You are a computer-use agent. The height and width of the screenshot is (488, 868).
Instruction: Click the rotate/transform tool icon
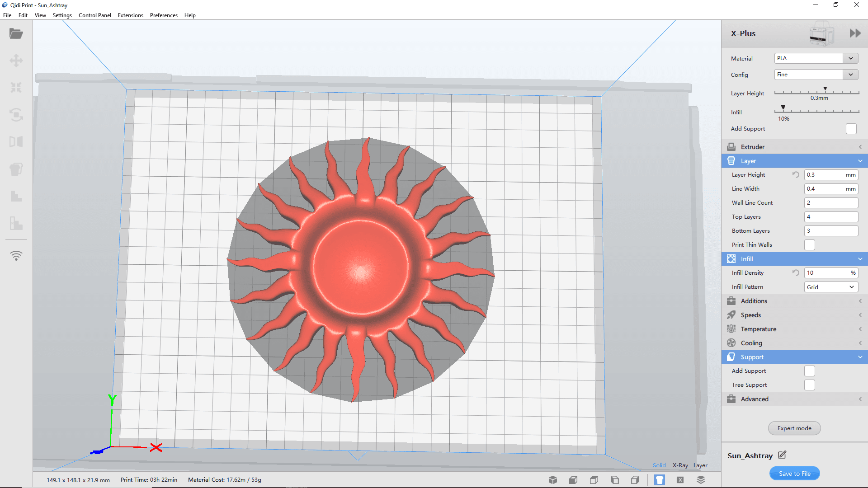point(16,114)
